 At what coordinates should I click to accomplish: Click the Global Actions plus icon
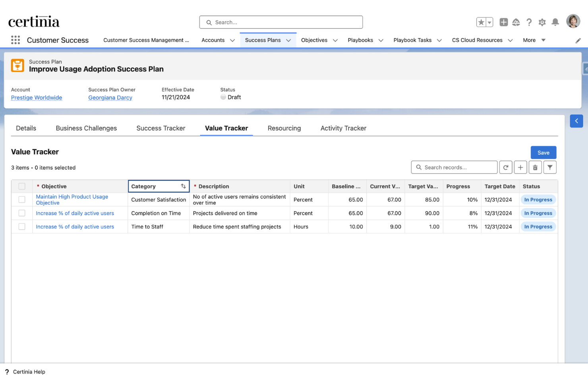pyautogui.click(x=503, y=22)
